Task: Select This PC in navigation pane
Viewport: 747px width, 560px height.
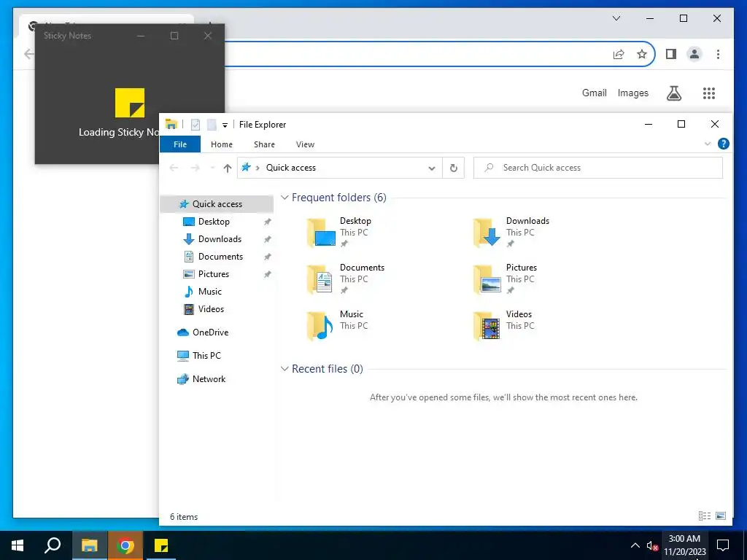Action: [x=206, y=356]
